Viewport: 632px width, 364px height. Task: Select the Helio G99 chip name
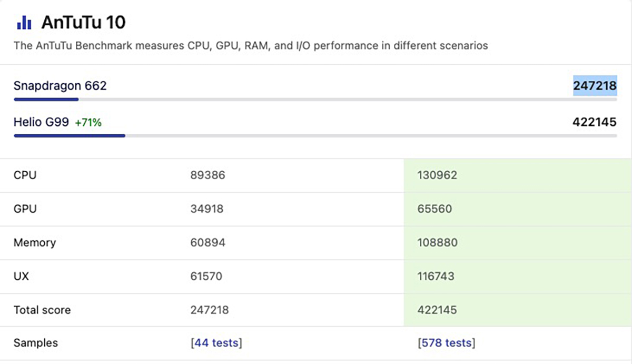[x=41, y=122]
